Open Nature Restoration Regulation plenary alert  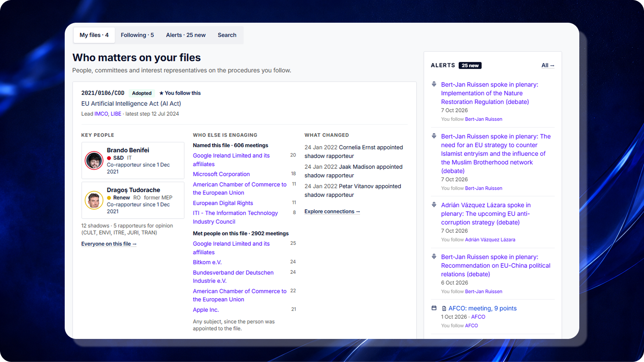490,93
